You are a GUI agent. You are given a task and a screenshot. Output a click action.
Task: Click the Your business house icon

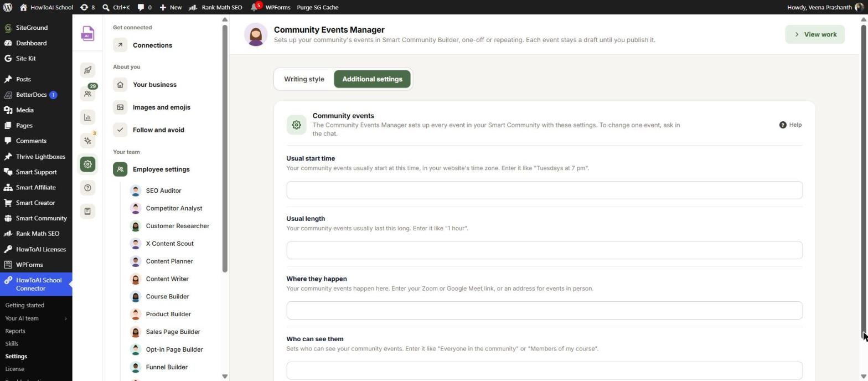120,85
